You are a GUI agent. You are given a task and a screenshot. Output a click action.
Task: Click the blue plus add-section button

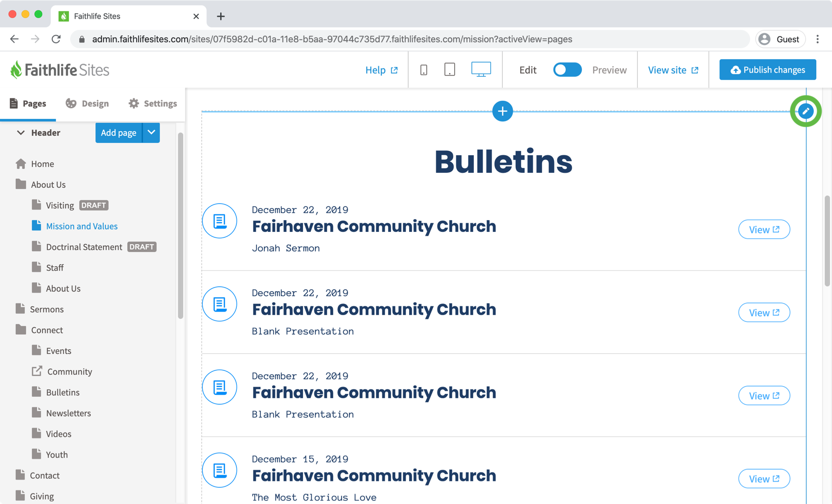[x=503, y=111]
